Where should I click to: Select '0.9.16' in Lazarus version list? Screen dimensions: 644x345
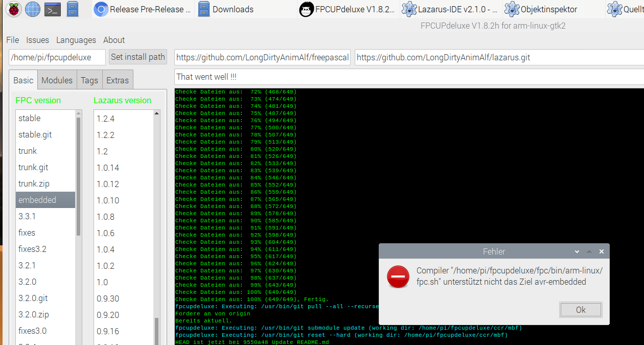pos(124,331)
